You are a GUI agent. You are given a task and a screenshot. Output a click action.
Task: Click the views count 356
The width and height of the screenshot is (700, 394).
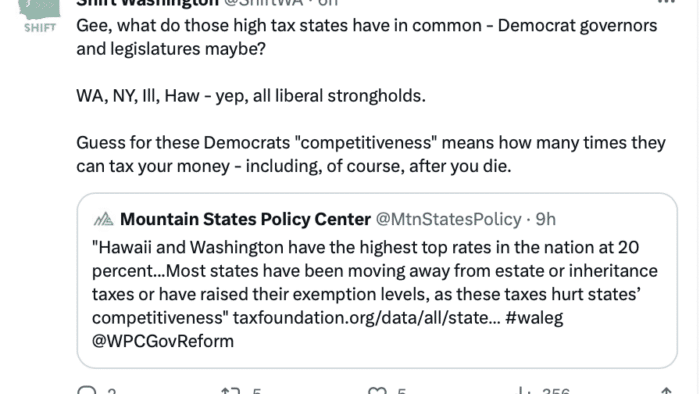pos(556,391)
